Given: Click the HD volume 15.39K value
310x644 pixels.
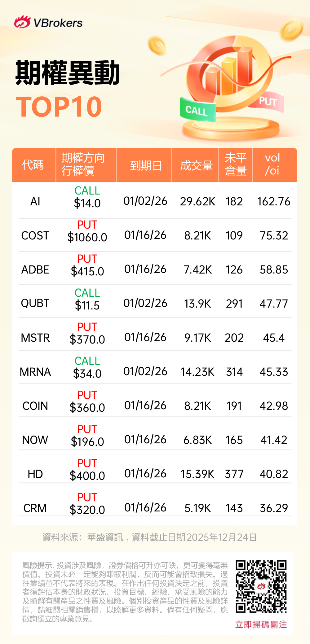Looking at the screenshot, I should click(x=197, y=474).
